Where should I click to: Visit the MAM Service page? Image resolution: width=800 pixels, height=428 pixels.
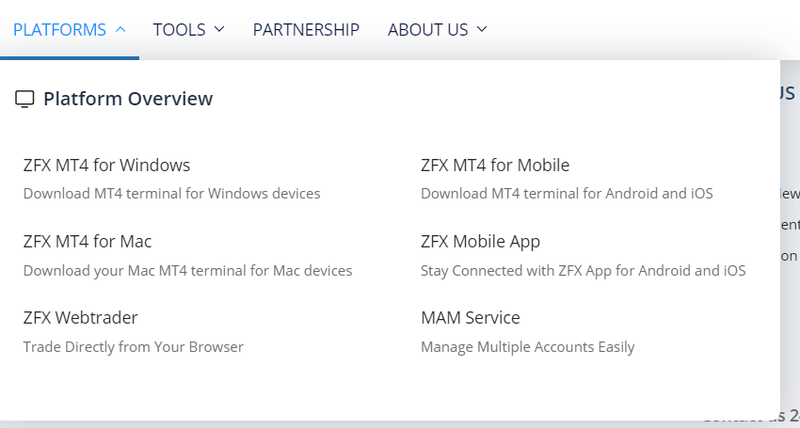[x=470, y=318]
